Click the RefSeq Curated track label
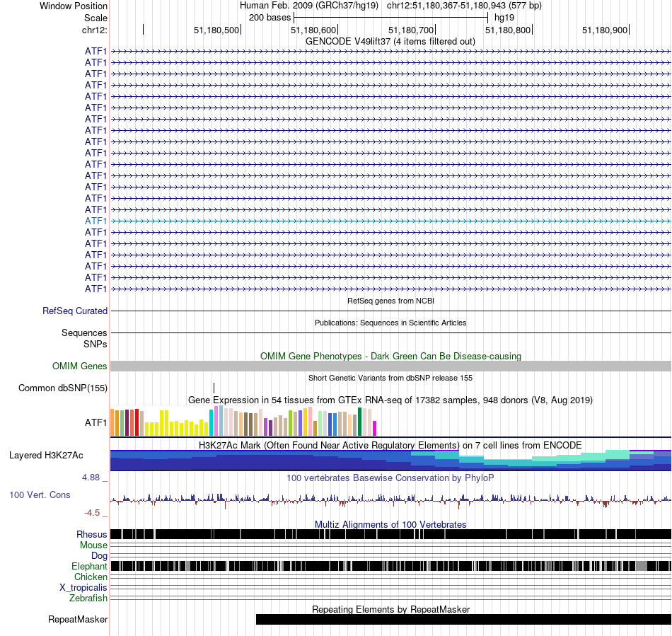 coord(74,311)
